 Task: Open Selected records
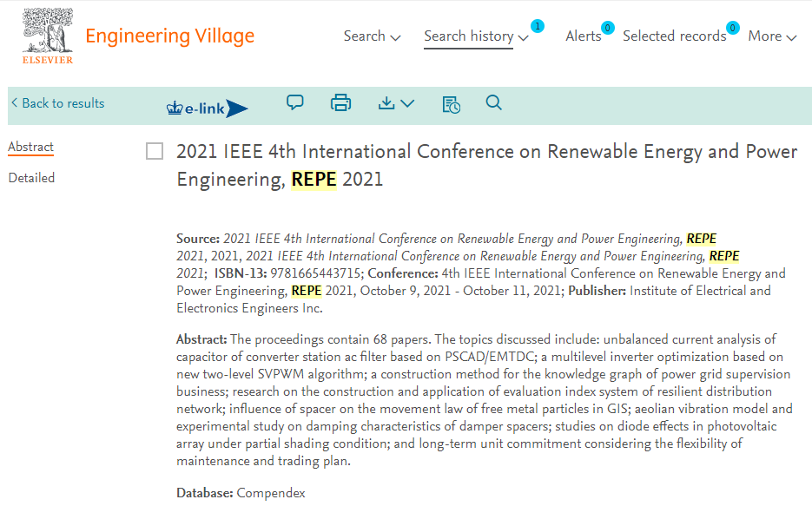coord(674,36)
